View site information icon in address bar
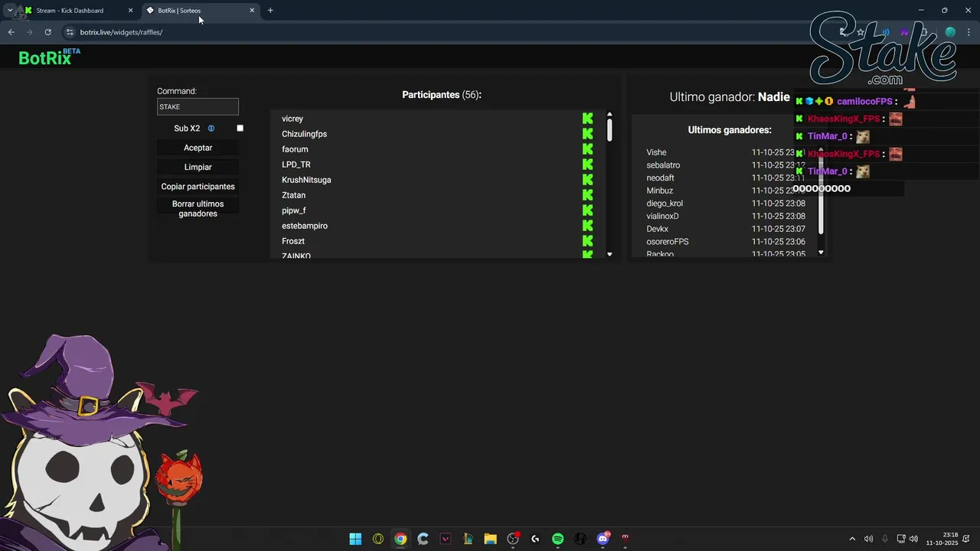 point(70,32)
